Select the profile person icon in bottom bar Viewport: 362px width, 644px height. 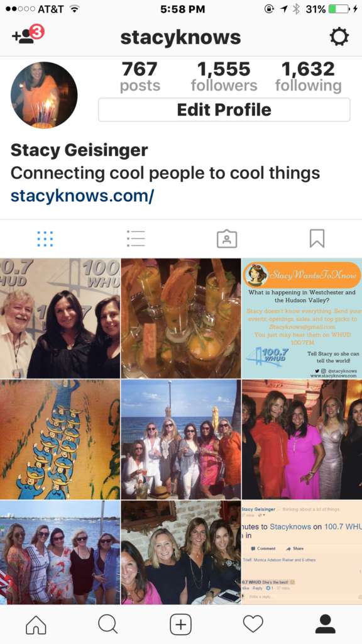pos(326,625)
